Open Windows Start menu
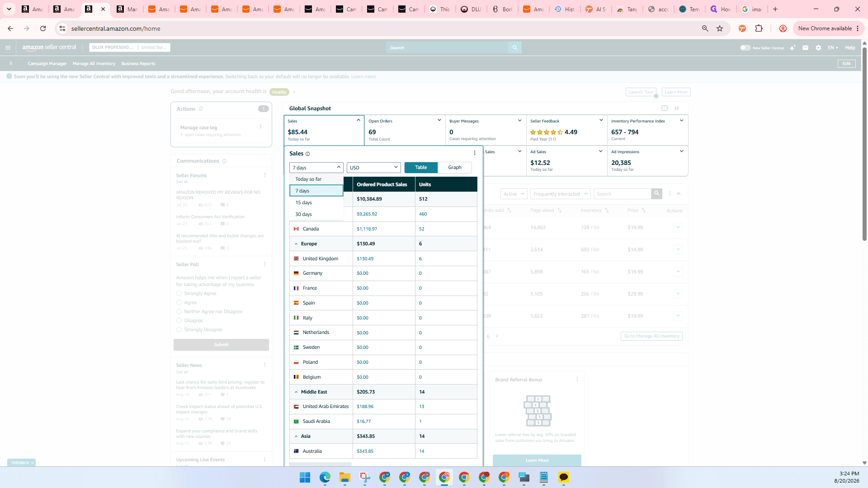Image resolution: width=868 pixels, height=488 pixels. coord(305,477)
